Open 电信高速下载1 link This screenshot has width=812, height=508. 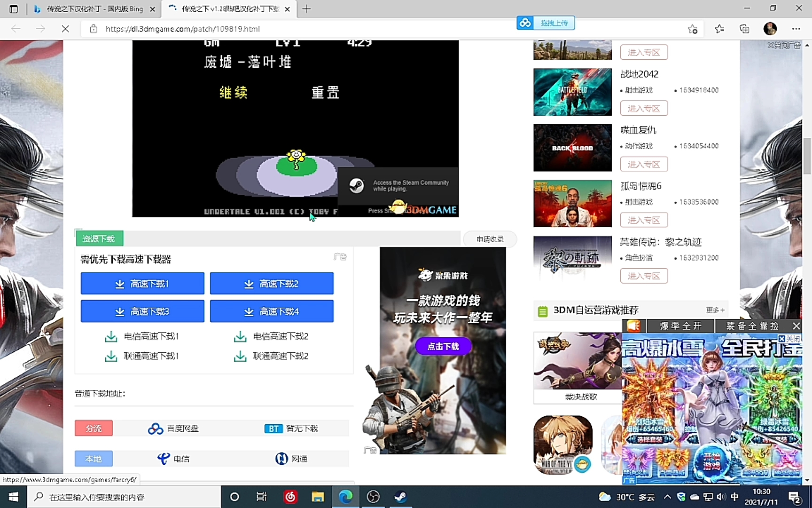(x=142, y=336)
